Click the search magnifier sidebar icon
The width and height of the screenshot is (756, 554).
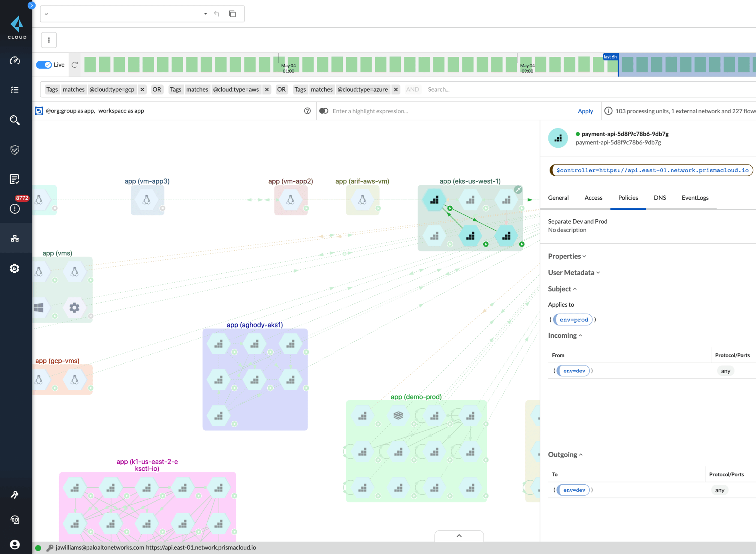15,120
